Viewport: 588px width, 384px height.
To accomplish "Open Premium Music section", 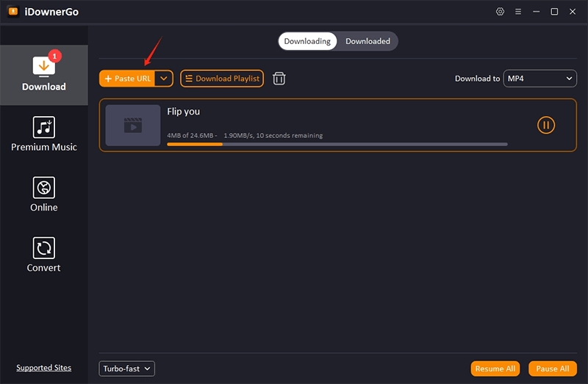I will [44, 134].
